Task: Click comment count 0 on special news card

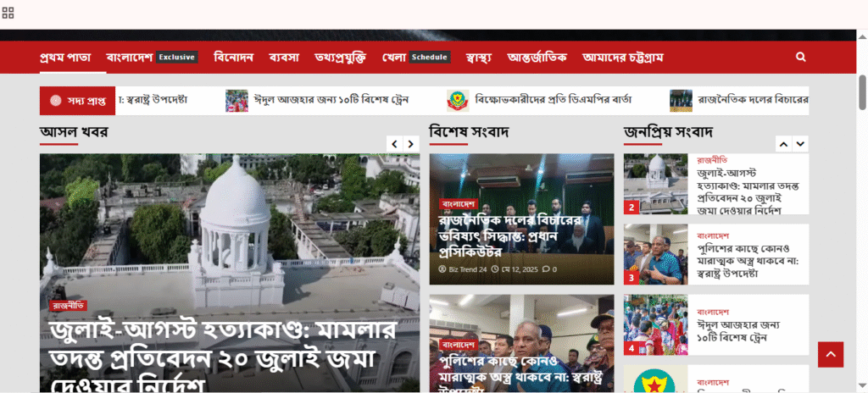Action: [549, 269]
